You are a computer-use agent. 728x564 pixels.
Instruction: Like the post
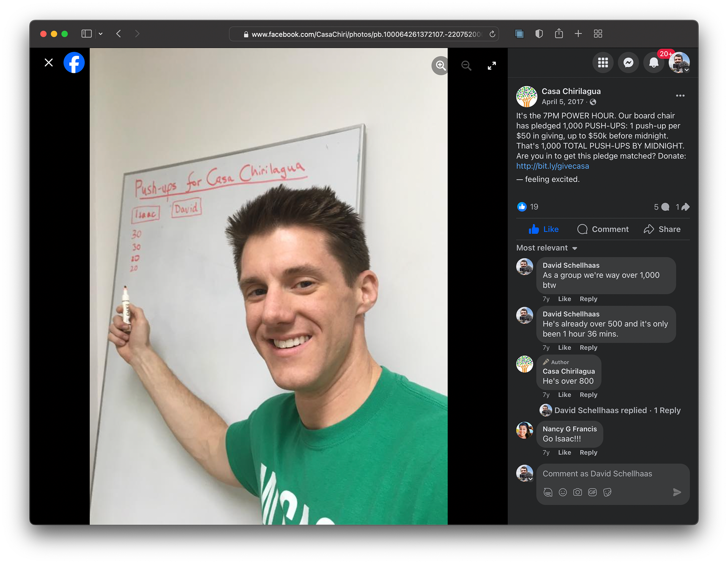click(543, 229)
